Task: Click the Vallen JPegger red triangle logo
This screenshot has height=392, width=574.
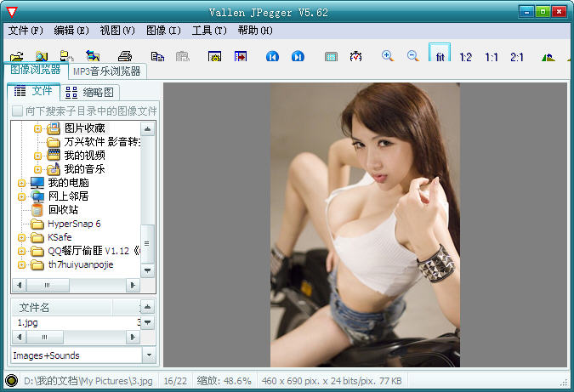Action: [x=12, y=12]
